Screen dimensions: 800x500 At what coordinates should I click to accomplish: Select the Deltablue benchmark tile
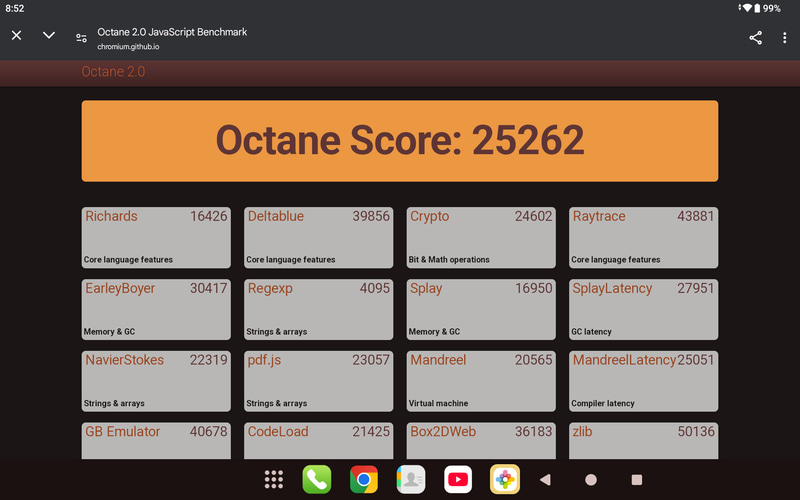coord(318,237)
